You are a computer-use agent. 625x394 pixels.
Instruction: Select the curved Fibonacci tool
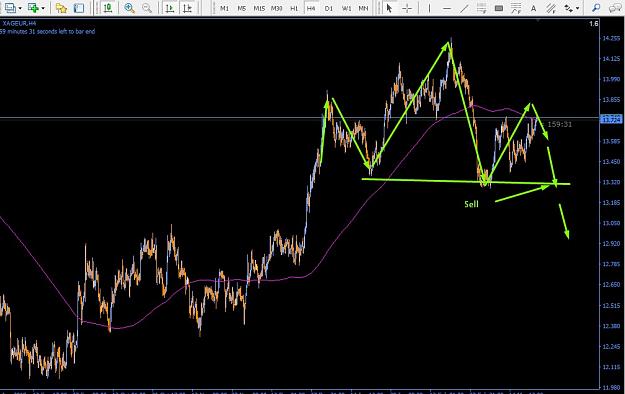(516, 8)
